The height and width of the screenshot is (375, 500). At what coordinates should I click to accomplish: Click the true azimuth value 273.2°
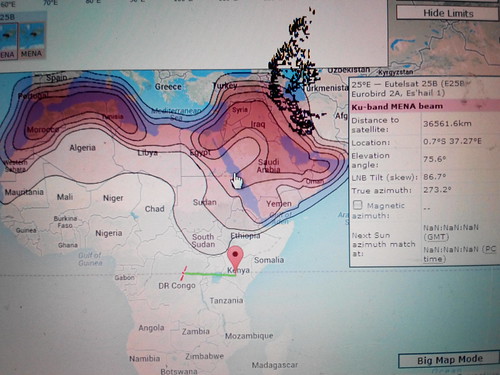(437, 190)
